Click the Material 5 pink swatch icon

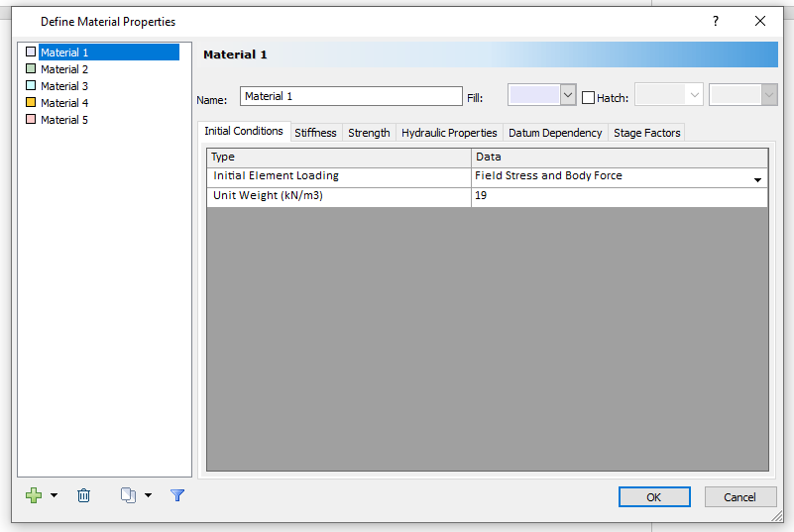click(x=31, y=120)
